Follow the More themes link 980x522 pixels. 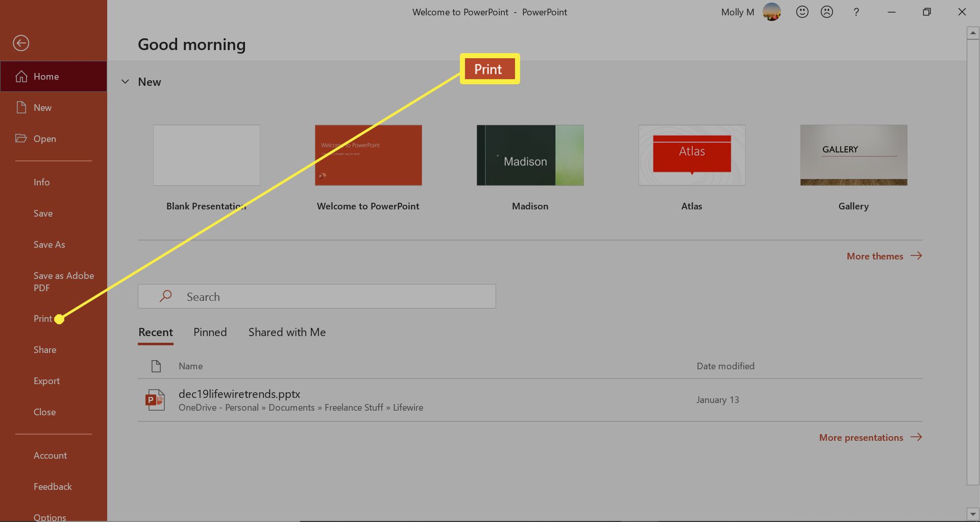pyautogui.click(x=884, y=256)
